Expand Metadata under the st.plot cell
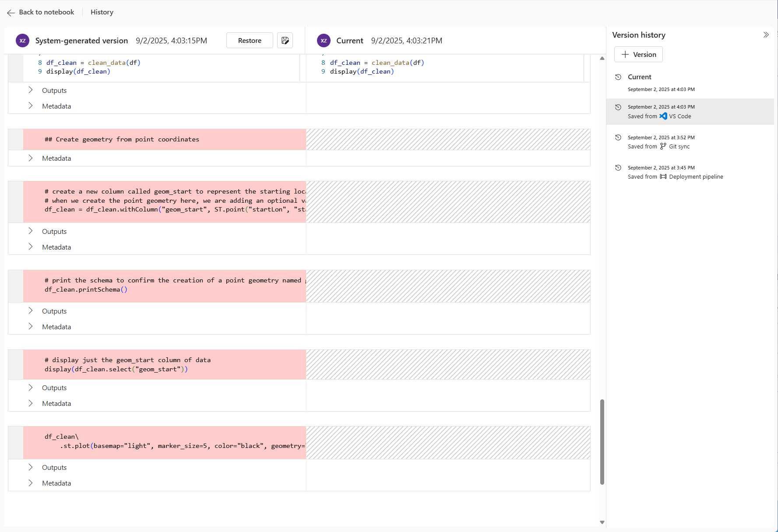Screen dimensions: 778x532 coord(31,483)
